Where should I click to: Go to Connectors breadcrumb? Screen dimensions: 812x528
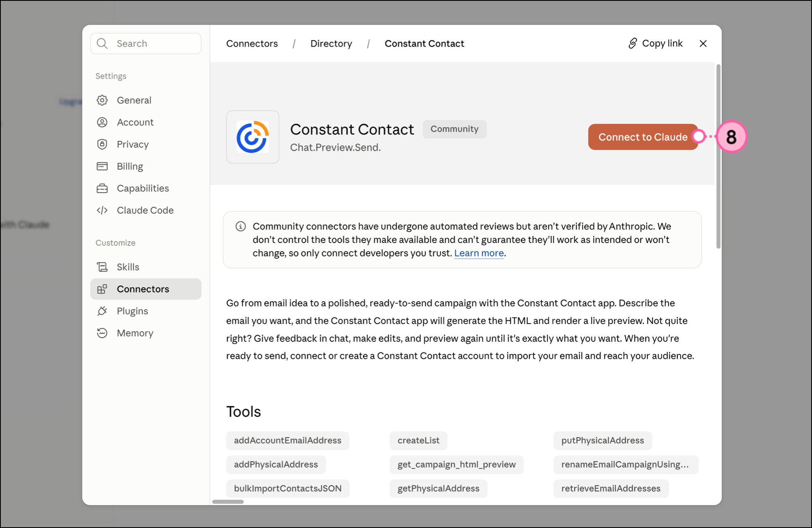tap(252, 43)
